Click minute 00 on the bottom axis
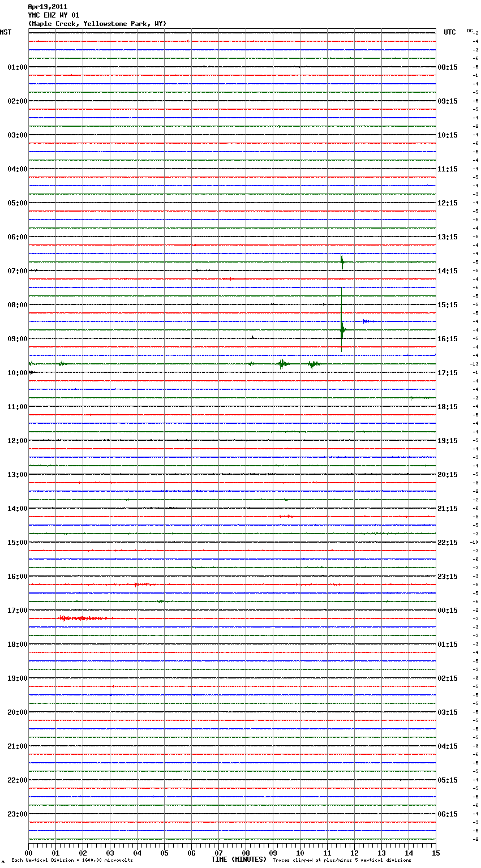Image resolution: width=481 pixels, height=868 pixels. click(28, 852)
